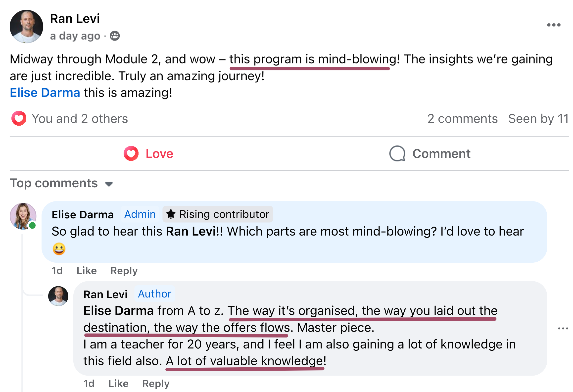Click the group privacy icon beside timestamp
Image resolution: width=573 pixels, height=392 pixels.
pos(115,36)
